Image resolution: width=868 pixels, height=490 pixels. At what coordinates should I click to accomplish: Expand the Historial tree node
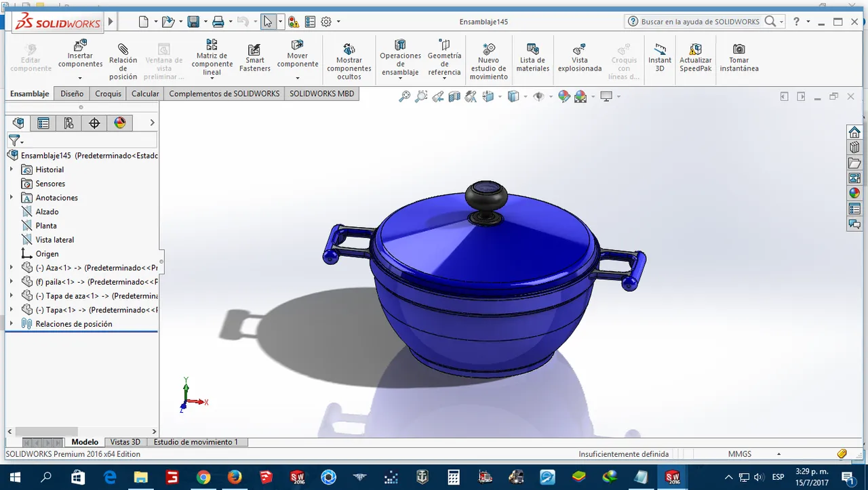[x=11, y=169]
